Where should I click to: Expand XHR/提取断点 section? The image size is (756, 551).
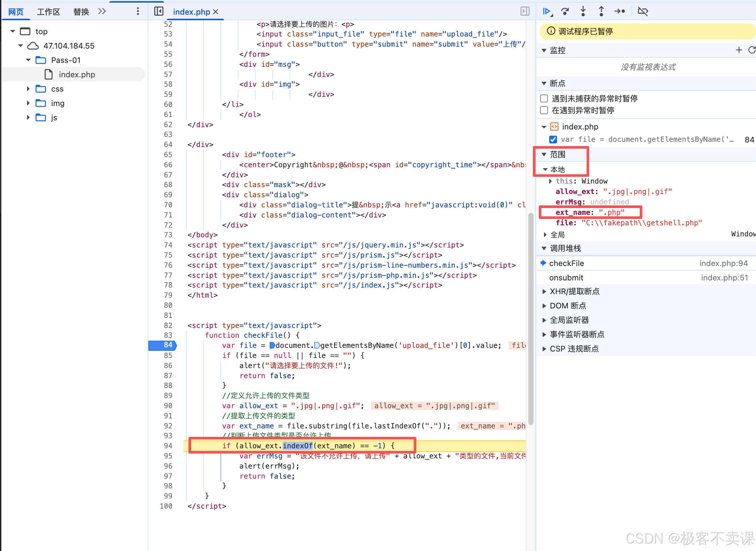(544, 291)
